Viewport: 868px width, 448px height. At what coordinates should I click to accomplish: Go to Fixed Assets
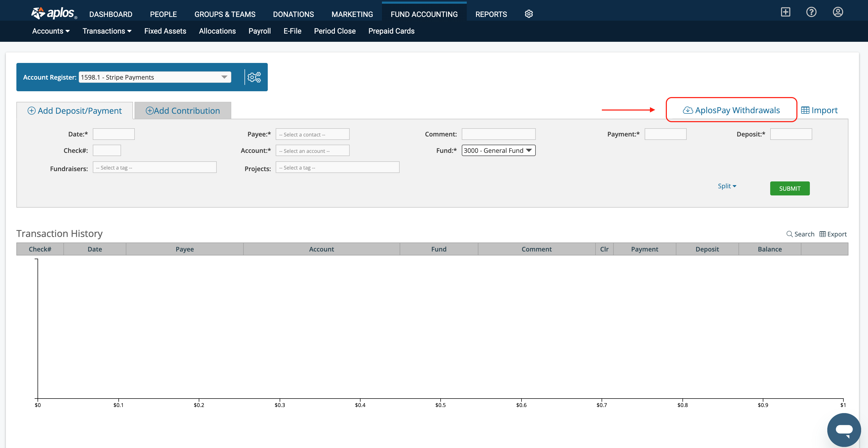click(x=165, y=31)
